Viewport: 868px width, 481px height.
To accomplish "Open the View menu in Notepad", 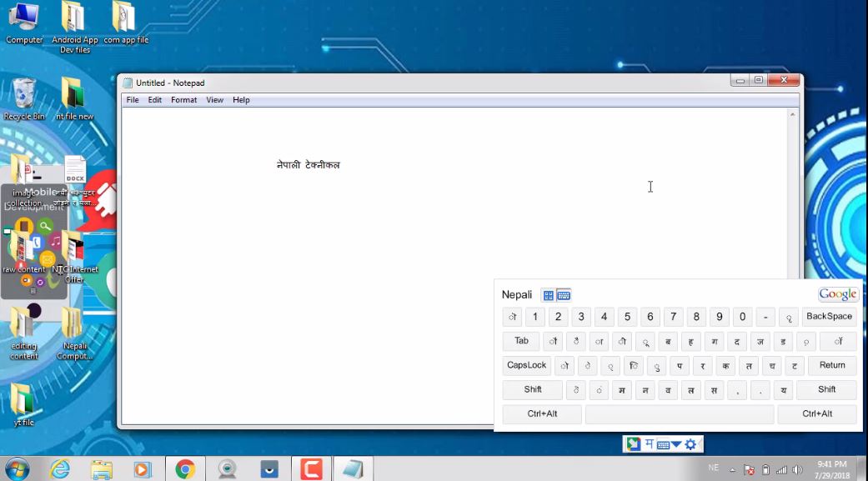I will [215, 100].
